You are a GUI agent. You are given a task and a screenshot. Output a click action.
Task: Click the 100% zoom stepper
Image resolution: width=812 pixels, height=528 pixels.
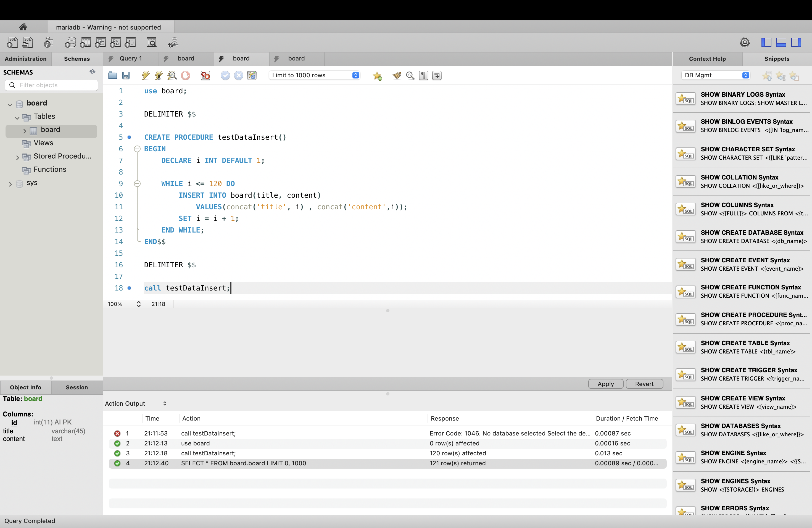[x=139, y=304]
